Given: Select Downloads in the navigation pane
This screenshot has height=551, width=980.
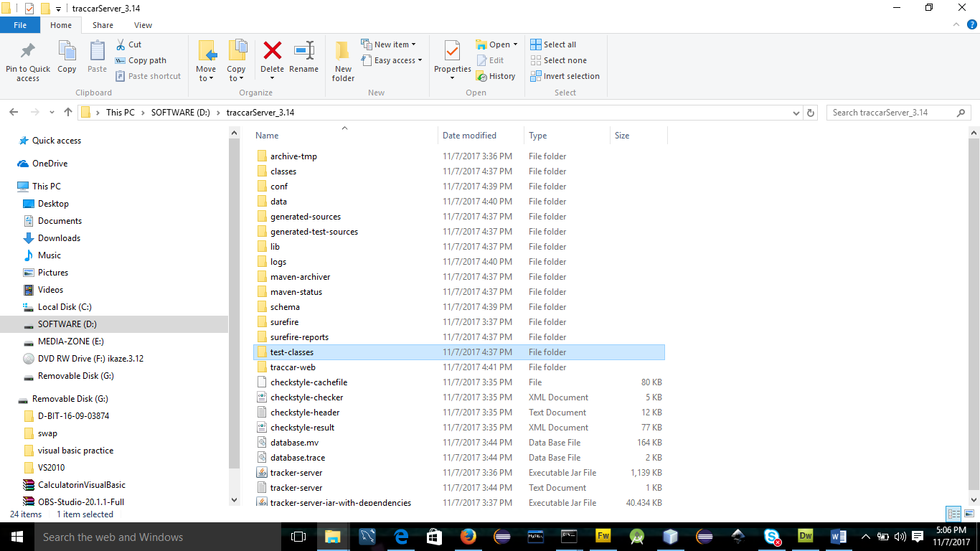Looking at the screenshot, I should (59, 238).
